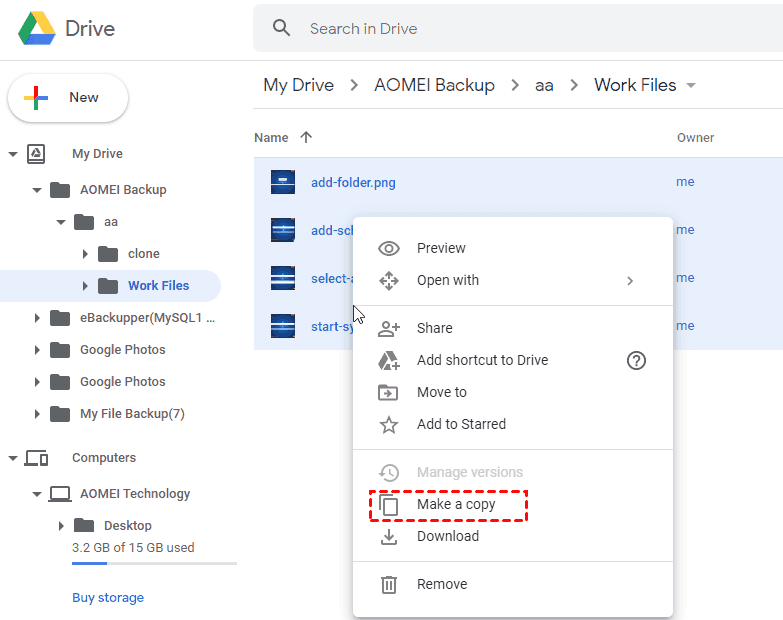Open the Buy storage link

108,598
